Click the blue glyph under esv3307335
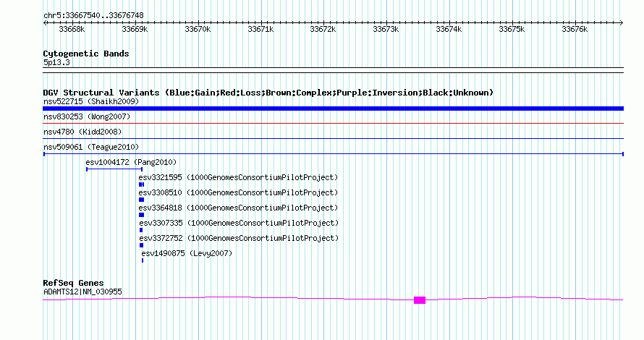The image size is (644, 340). click(x=141, y=230)
